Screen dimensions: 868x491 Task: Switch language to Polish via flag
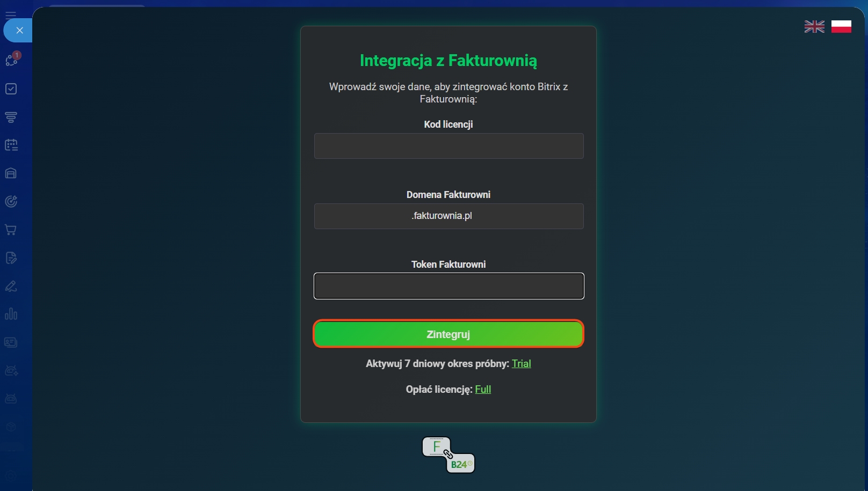(841, 26)
